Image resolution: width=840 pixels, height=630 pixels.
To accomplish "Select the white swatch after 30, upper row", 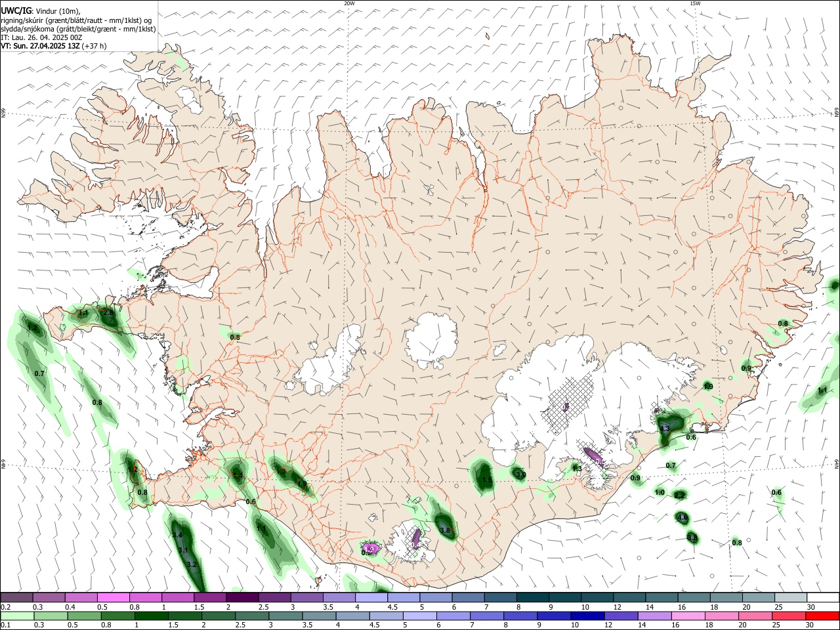I will (x=822, y=598).
